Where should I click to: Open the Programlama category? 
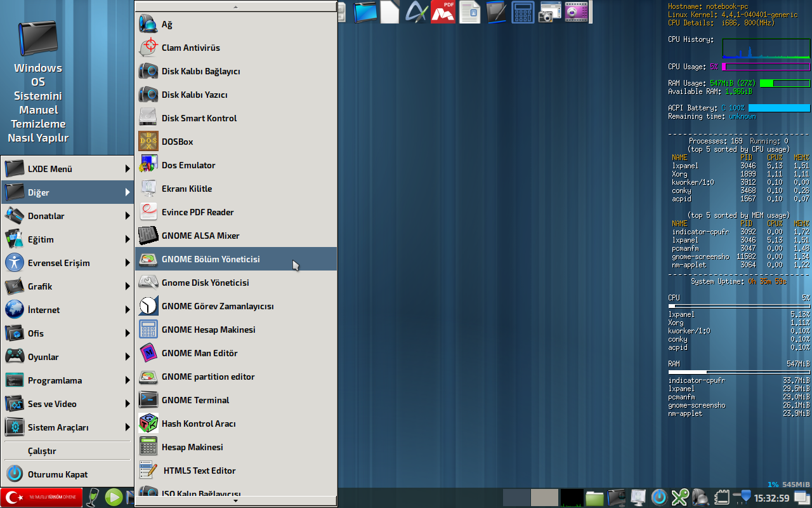[68, 380]
